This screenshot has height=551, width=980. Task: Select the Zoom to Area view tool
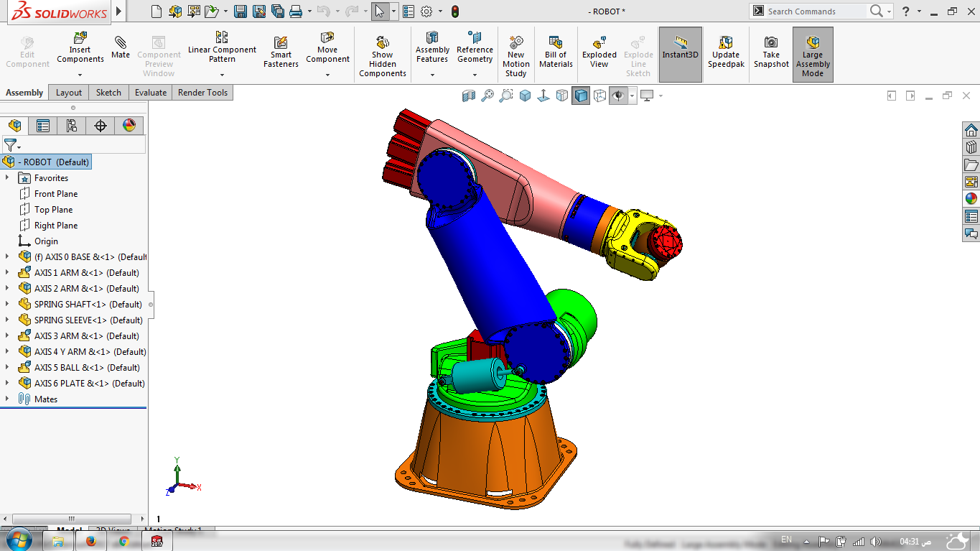[505, 96]
